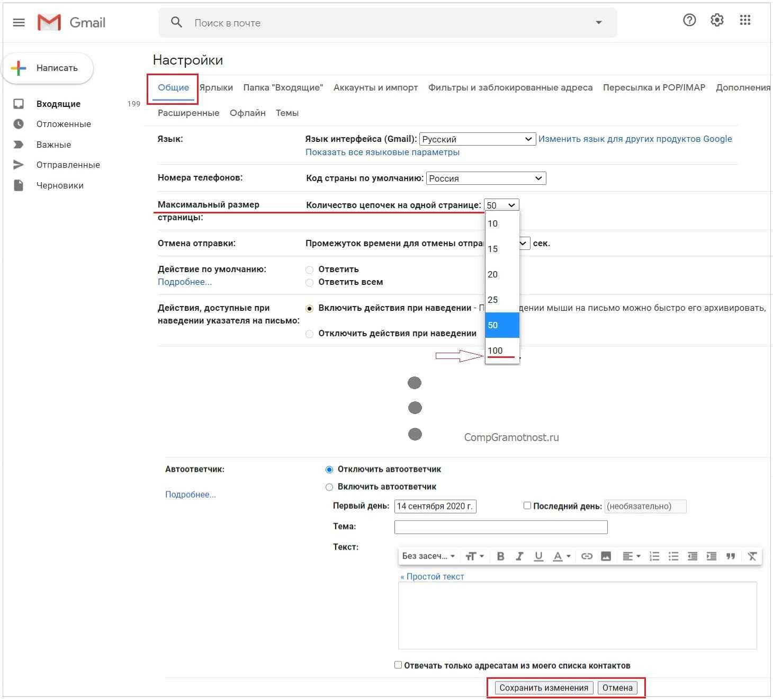
Task: Insert a link in the autoresponder text
Action: 587,556
